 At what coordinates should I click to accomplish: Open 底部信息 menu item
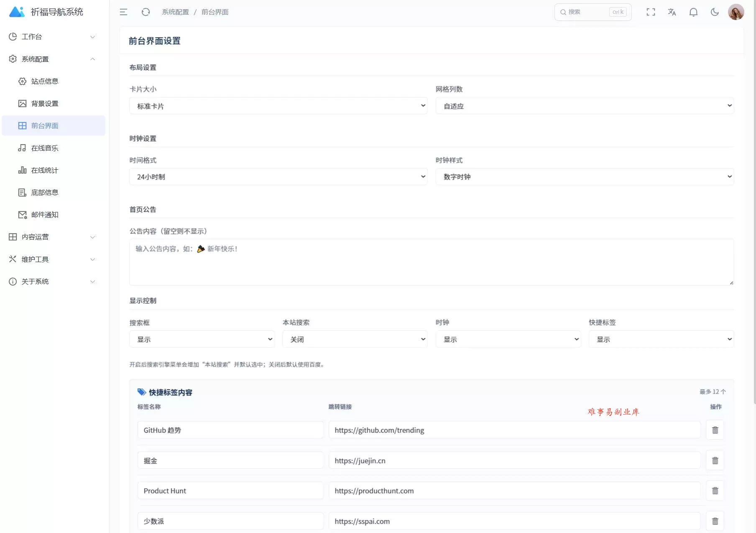coord(54,192)
